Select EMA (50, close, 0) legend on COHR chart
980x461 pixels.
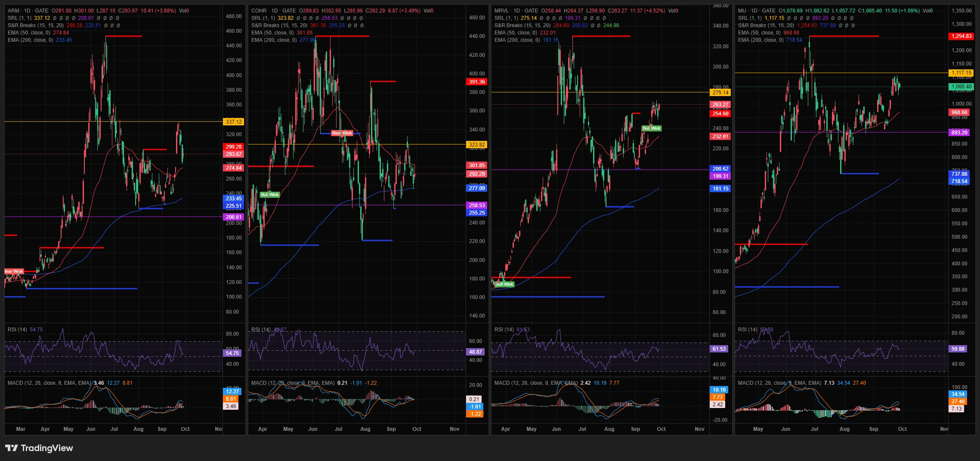pos(272,33)
